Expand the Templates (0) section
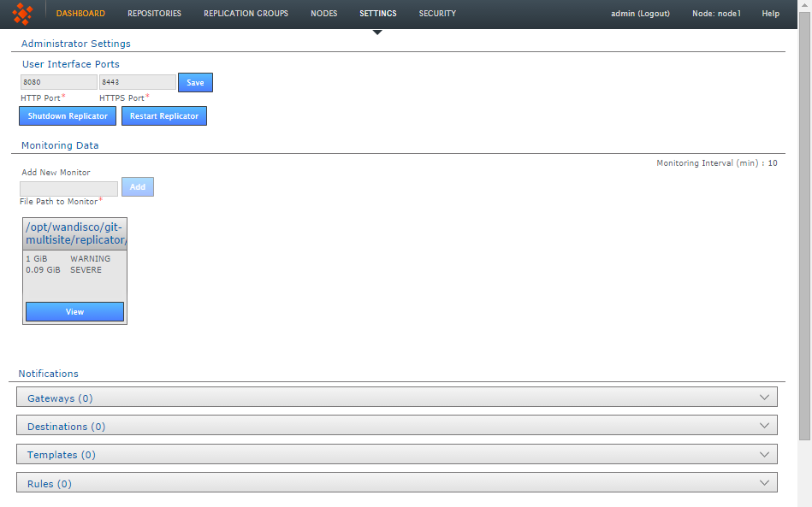The width and height of the screenshot is (812, 507). click(397, 454)
